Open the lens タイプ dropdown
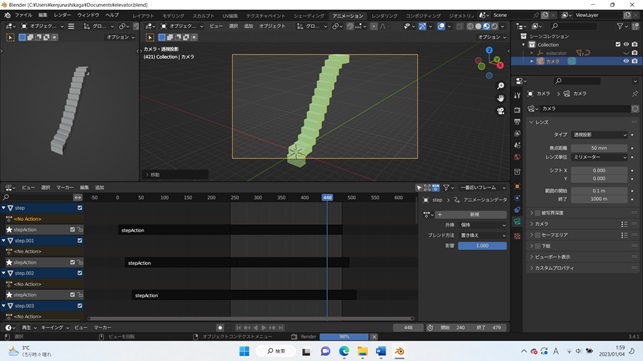The width and height of the screenshot is (643, 361). point(599,135)
